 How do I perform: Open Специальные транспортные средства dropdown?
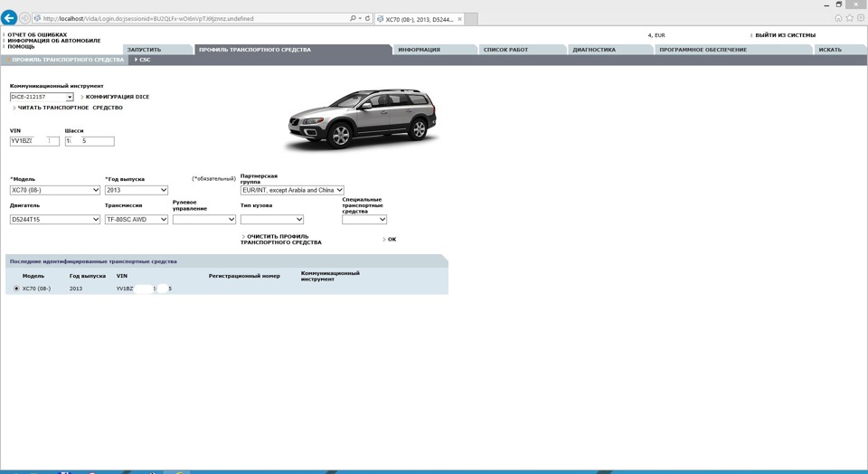pos(364,219)
